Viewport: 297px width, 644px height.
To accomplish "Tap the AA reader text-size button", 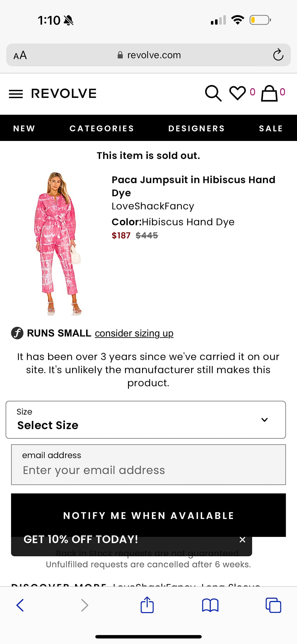I will coord(20,55).
